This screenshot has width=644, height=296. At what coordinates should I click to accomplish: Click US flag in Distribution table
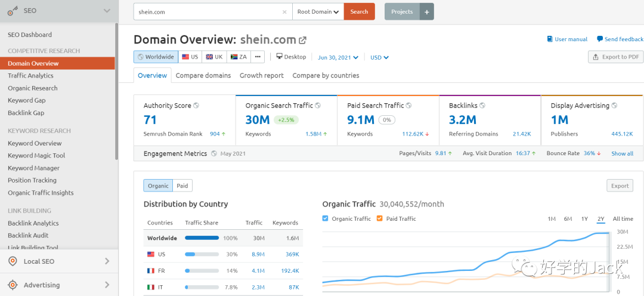click(x=151, y=254)
